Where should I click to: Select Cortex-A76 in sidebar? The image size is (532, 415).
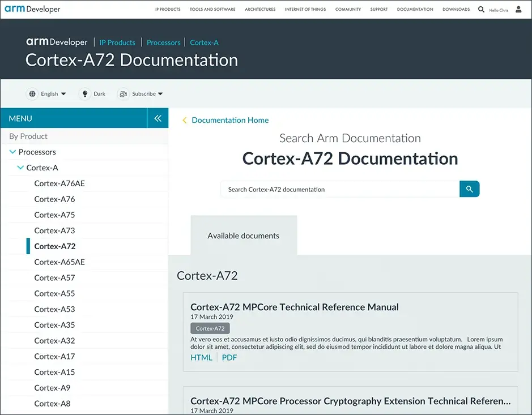point(54,199)
